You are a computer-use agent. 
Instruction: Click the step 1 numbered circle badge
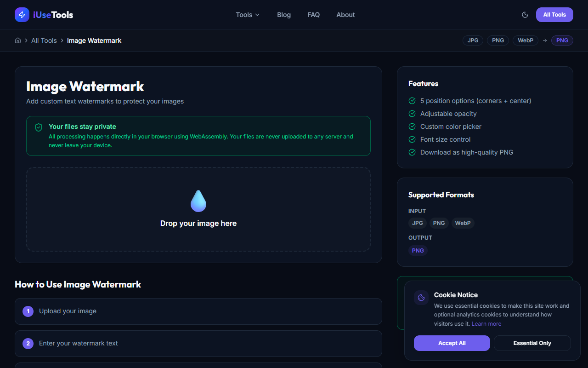point(28,311)
